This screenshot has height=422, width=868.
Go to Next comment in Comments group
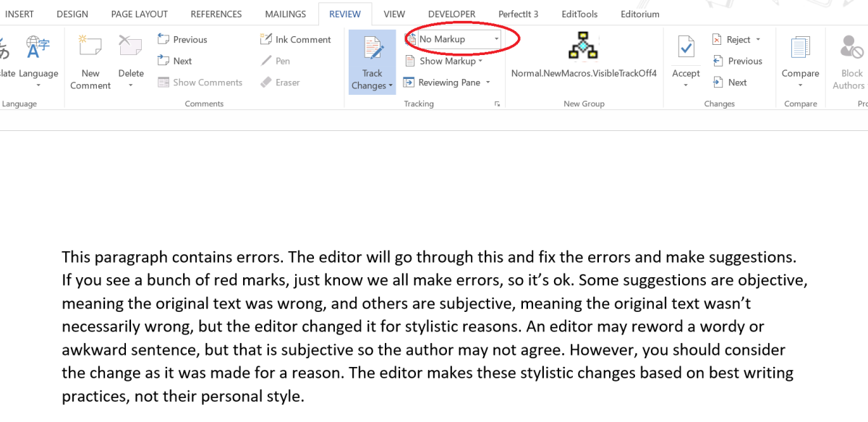(175, 61)
